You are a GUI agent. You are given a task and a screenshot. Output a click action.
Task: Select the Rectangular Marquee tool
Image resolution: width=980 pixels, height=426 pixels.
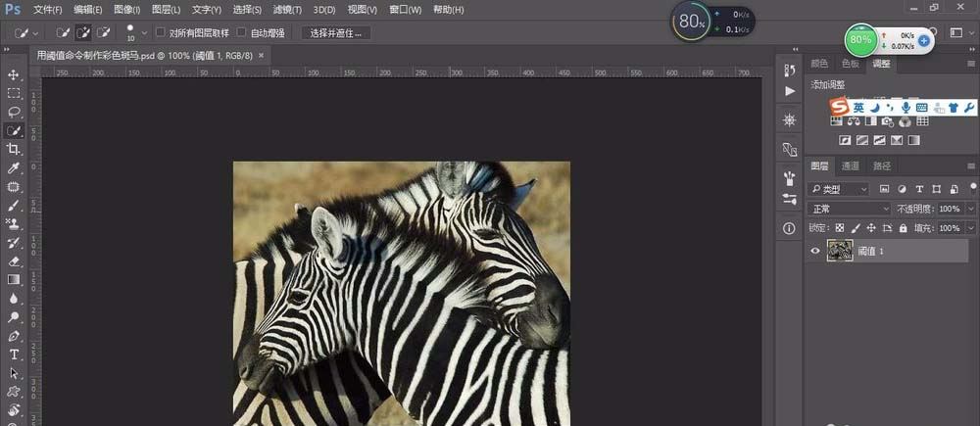coord(14,93)
